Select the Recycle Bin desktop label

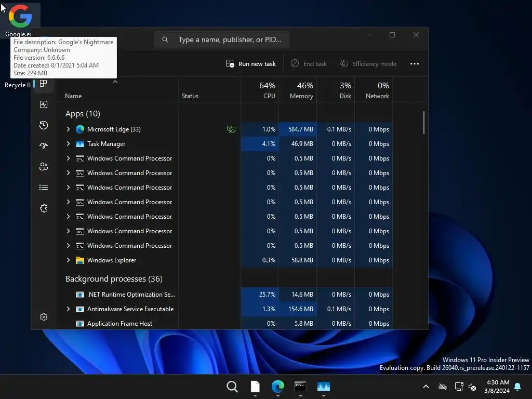click(x=17, y=85)
